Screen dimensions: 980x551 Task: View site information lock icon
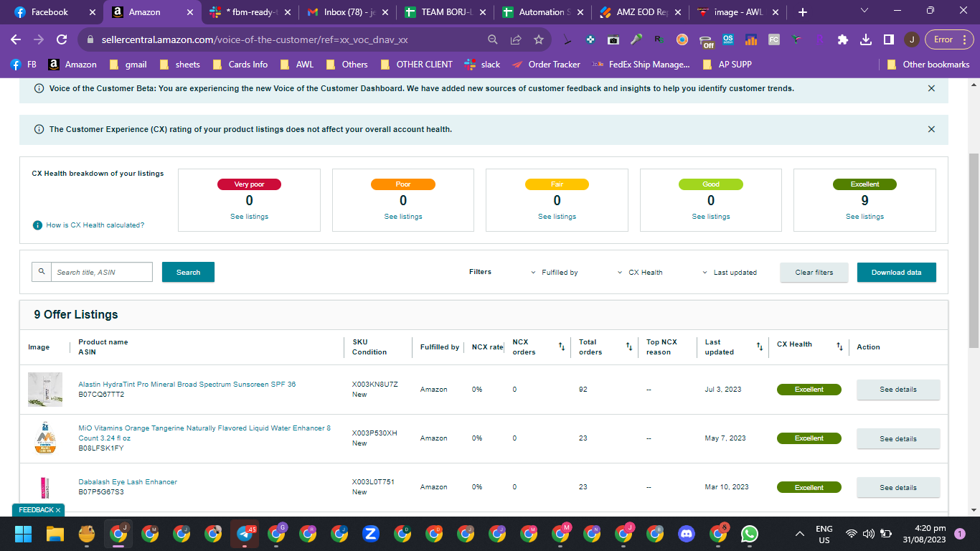click(x=90, y=39)
